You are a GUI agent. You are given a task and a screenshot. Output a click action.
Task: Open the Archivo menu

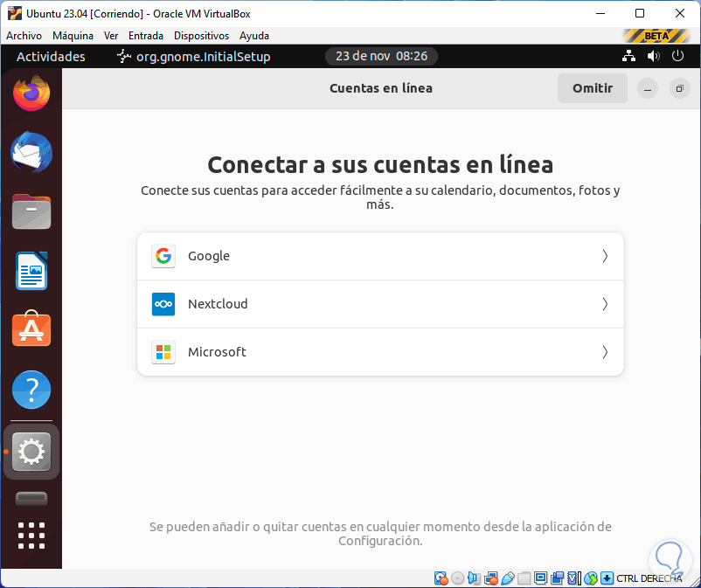(24, 36)
